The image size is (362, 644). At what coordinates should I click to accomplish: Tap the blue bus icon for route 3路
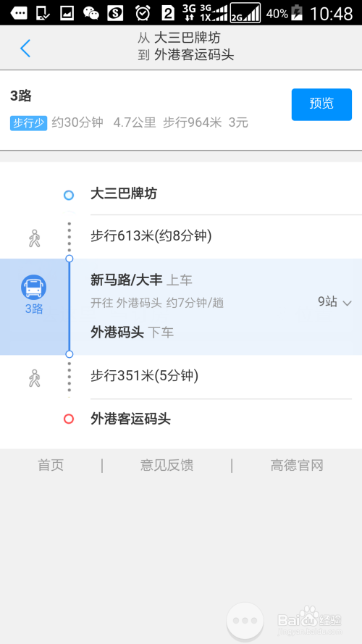click(x=33, y=287)
